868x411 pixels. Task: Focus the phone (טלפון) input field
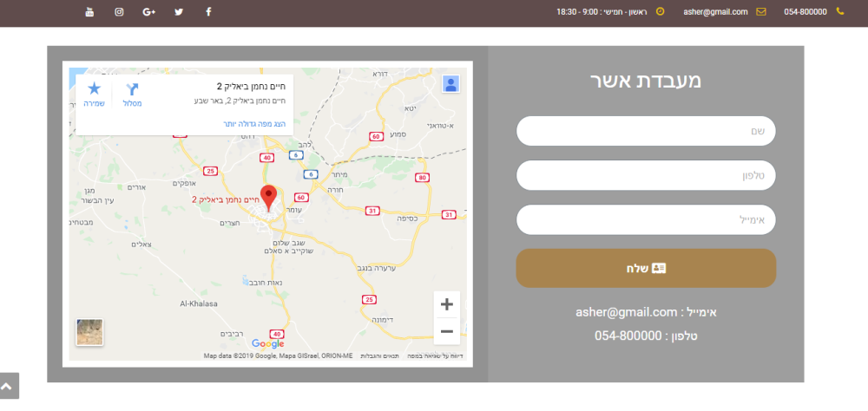pyautogui.click(x=646, y=175)
